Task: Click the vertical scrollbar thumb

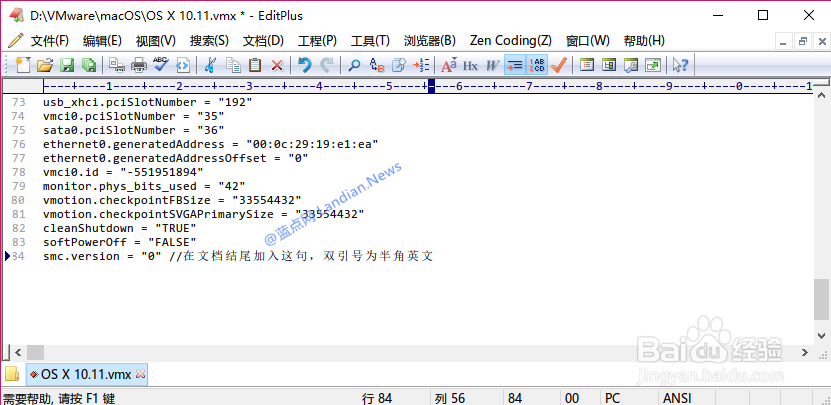Action: (821, 298)
